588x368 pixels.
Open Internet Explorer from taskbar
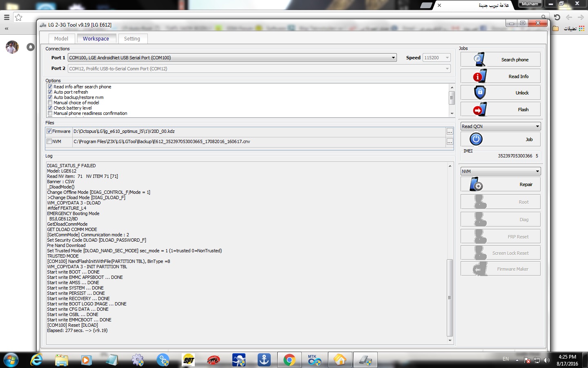36,360
